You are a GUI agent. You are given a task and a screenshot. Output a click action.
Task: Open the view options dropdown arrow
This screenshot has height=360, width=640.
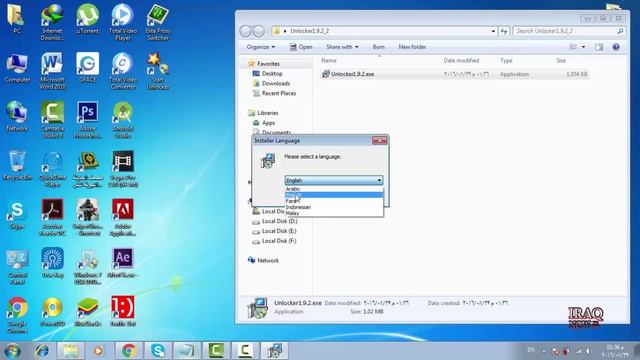(x=583, y=47)
